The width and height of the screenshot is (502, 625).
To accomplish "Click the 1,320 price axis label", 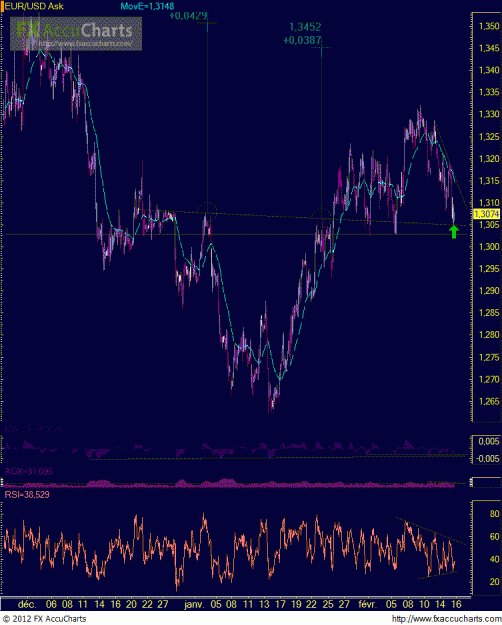I will (489, 159).
